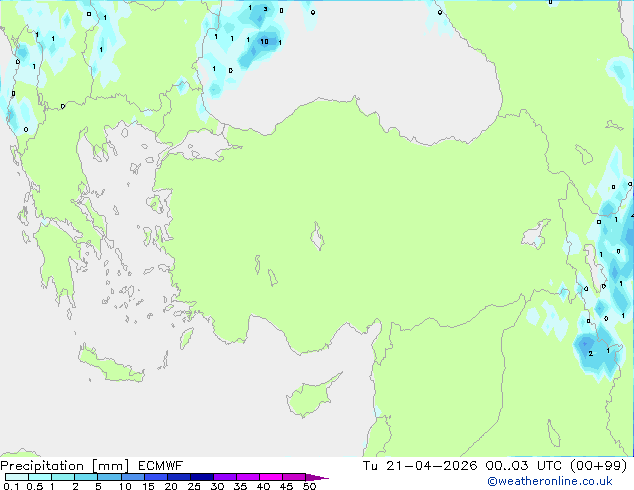Click the weatheronline.co.uk copyright link

[550, 481]
